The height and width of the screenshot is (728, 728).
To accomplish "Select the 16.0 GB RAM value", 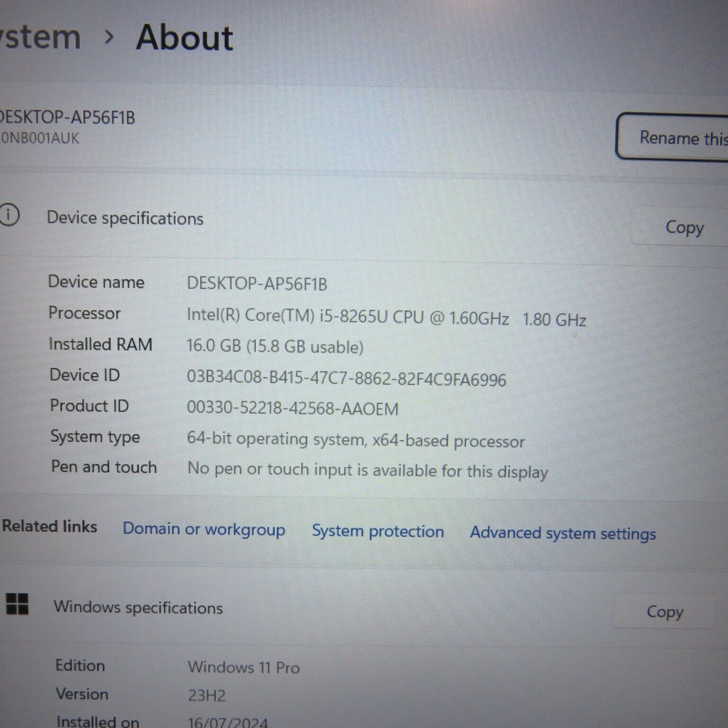I will point(275,346).
